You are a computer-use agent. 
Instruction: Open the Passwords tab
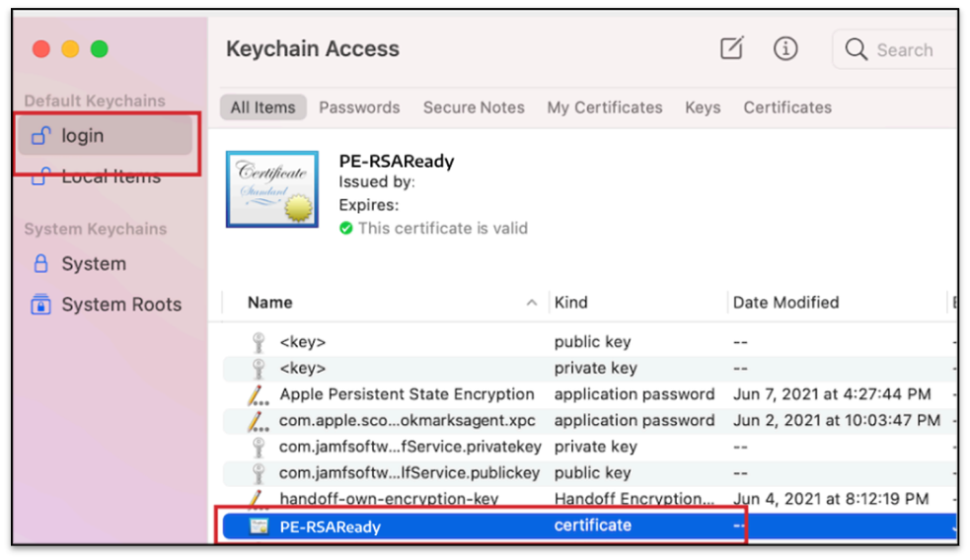pos(359,107)
